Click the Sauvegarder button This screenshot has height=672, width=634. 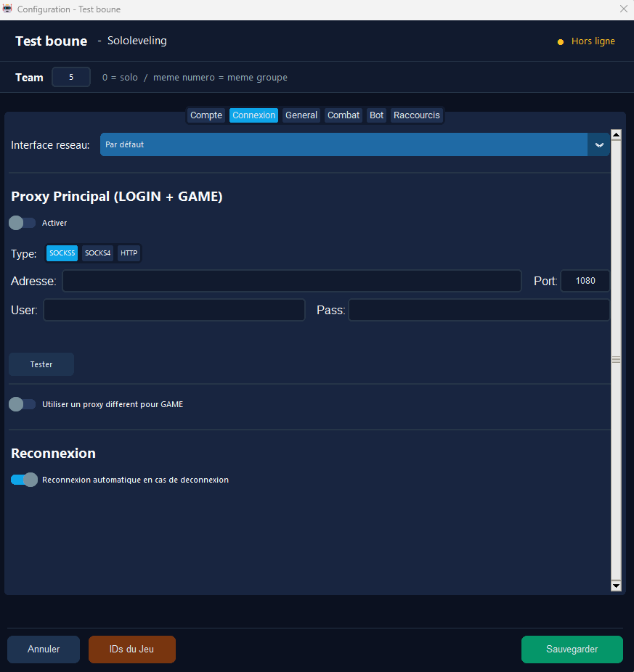tap(572, 650)
